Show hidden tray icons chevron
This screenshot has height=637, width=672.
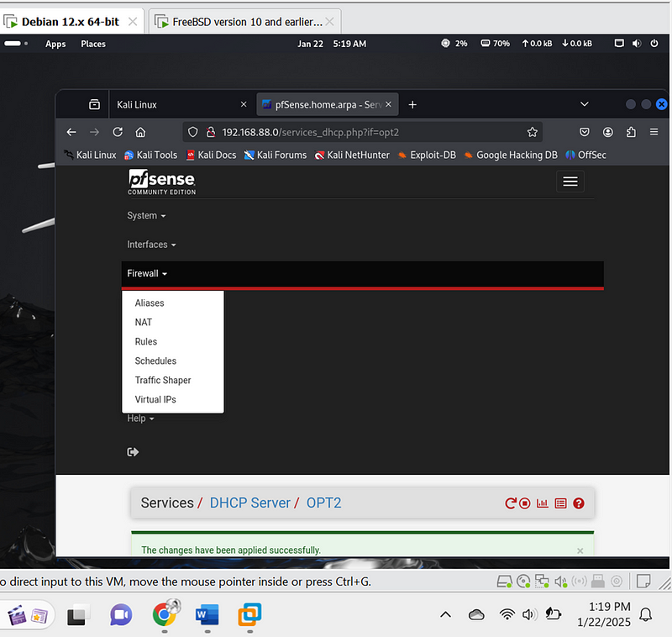446,614
